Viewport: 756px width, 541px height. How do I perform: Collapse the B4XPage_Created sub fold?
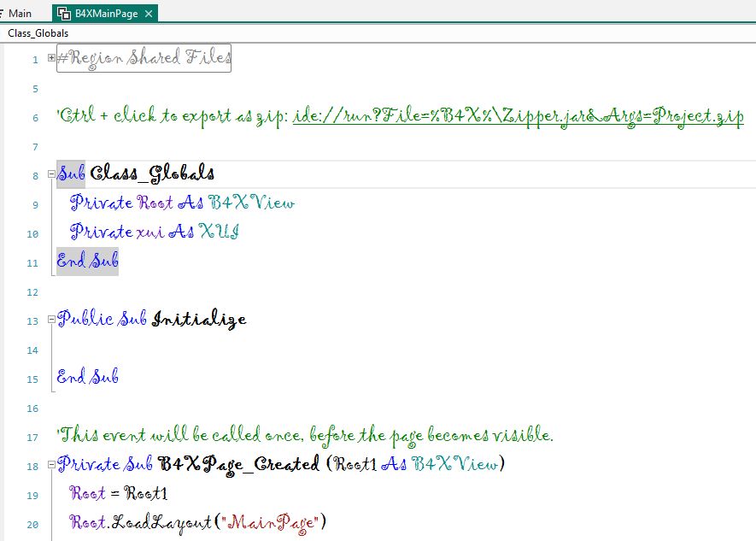(x=50, y=464)
